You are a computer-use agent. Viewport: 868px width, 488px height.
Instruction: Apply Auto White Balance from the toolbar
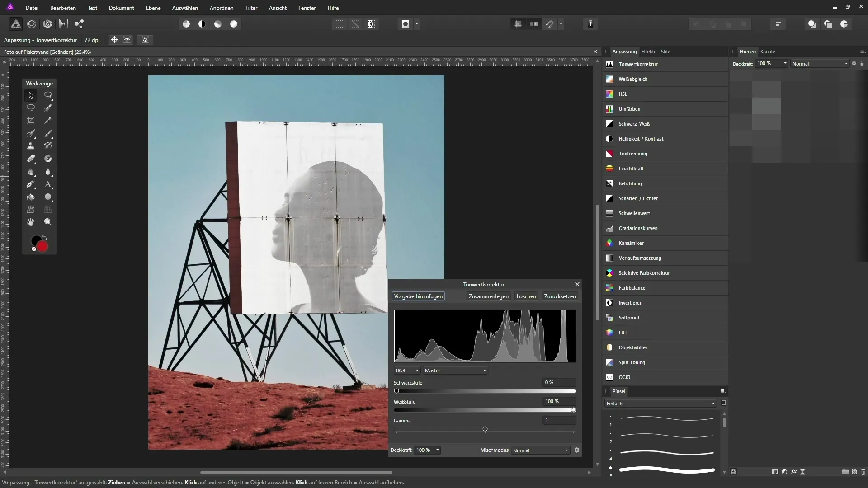point(234,24)
